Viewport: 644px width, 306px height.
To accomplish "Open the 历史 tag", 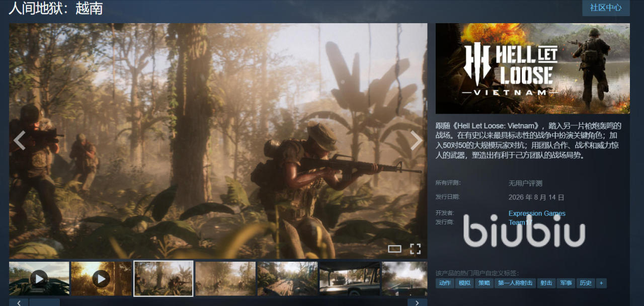I will click(585, 283).
